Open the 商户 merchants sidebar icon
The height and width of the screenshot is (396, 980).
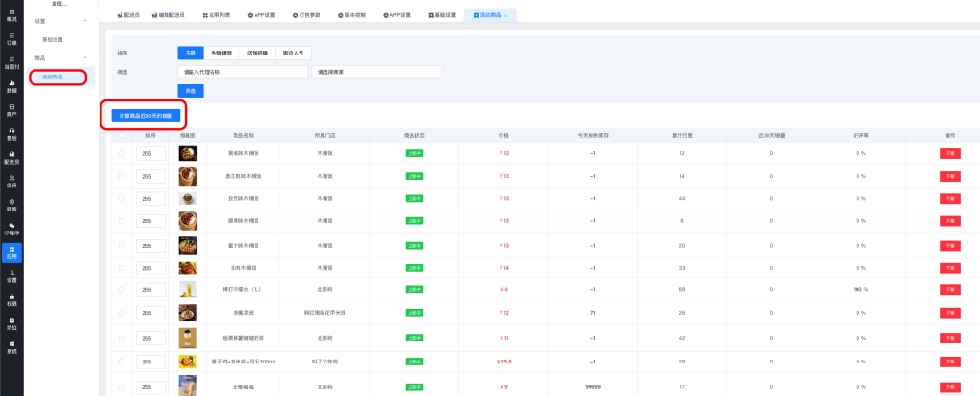11,110
